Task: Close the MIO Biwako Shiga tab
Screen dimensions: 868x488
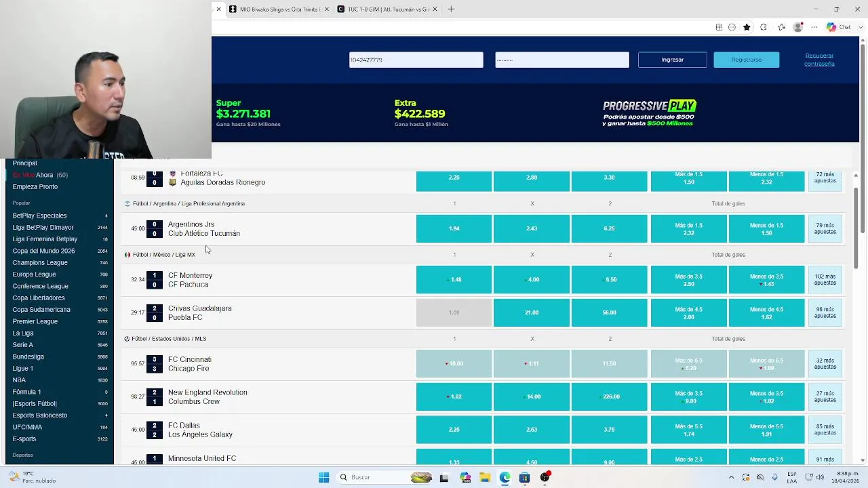Action: click(x=327, y=9)
